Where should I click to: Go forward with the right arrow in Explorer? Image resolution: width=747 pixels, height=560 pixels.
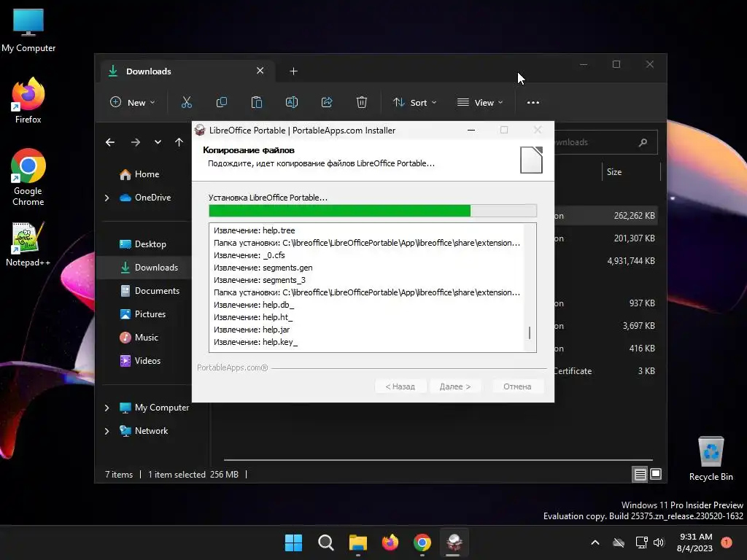(136, 142)
